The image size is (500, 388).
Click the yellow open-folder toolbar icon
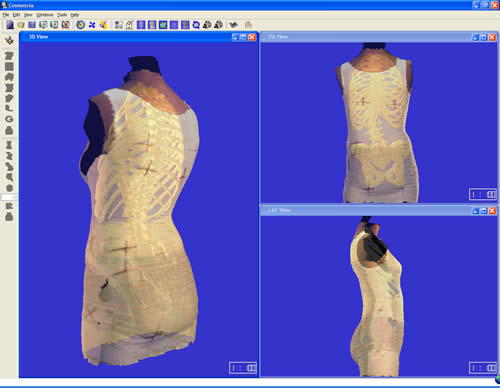click(21, 25)
